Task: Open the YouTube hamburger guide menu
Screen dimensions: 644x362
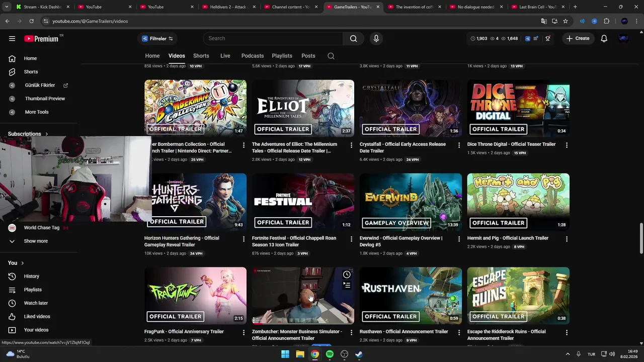Action: (x=12, y=38)
